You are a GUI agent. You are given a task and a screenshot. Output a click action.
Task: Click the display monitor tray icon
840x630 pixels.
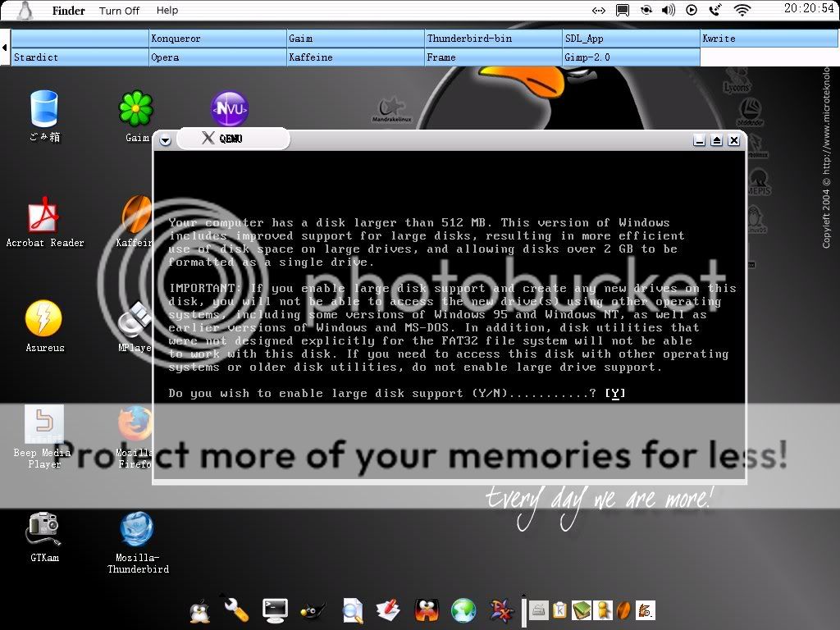(623, 10)
